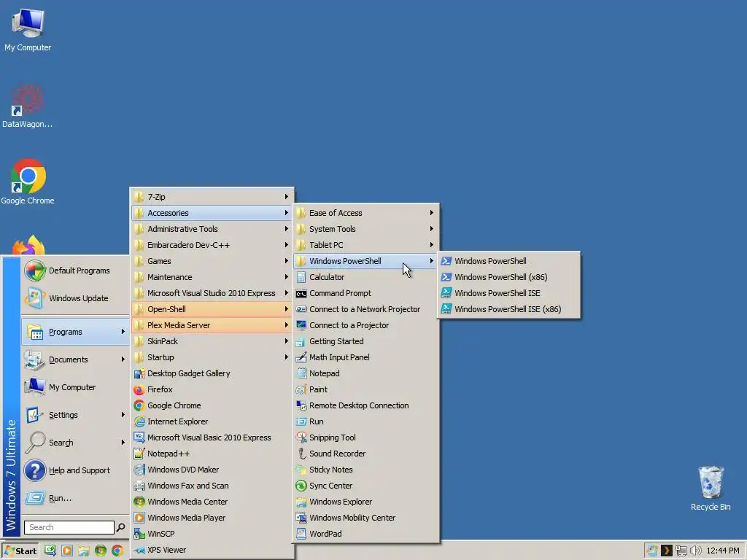
Task: Open Documents in Start menu
Action: click(x=75, y=359)
